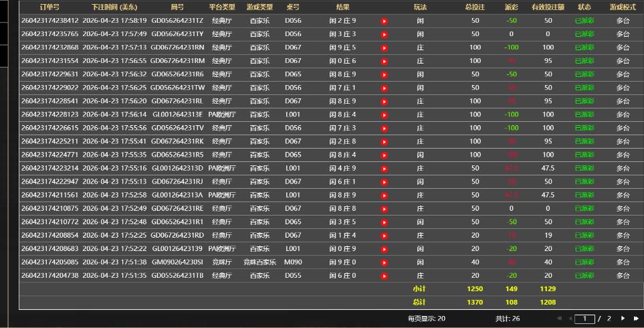Image resolution: width=644 pixels, height=328 pixels.
Task: Play video replay for order 260423174229631
Action: tap(384, 75)
